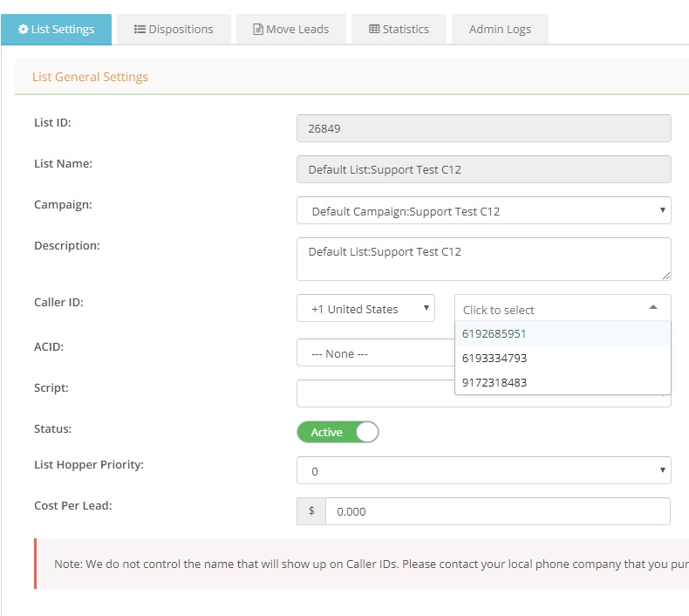Click the Cost Per Lead amount field
The width and height of the screenshot is (689, 616).
[x=498, y=511]
